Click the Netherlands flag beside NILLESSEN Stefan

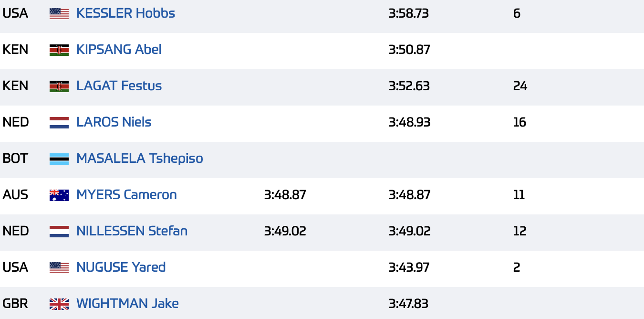[x=59, y=231]
